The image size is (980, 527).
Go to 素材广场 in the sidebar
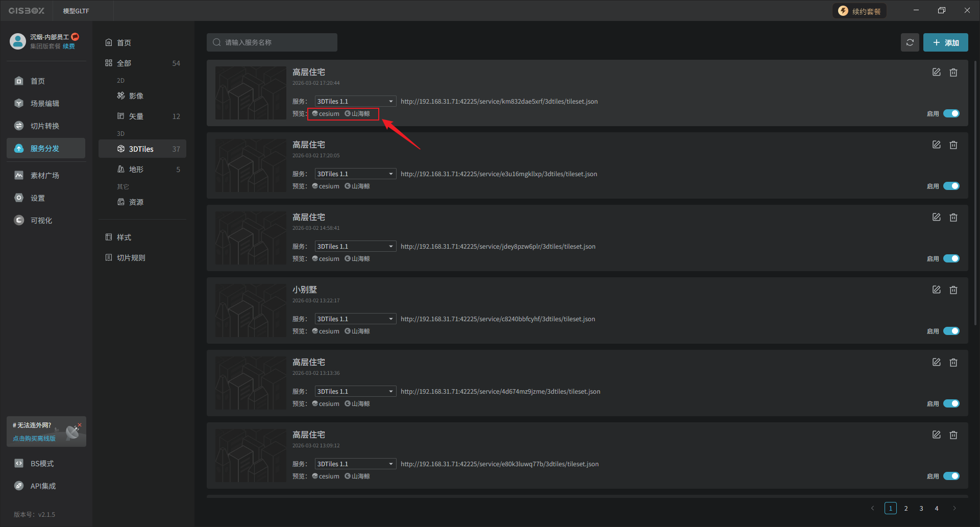click(45, 176)
